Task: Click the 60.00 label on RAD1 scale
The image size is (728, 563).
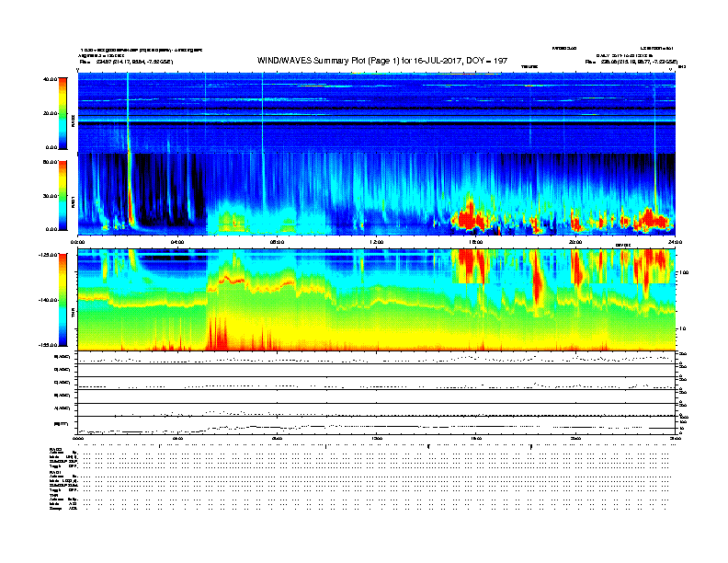Action: point(50,162)
